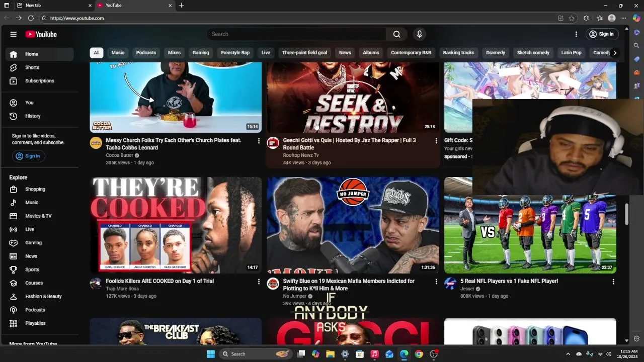
Task: Click Sign in button in sidebar
Action: pyautogui.click(x=28, y=156)
